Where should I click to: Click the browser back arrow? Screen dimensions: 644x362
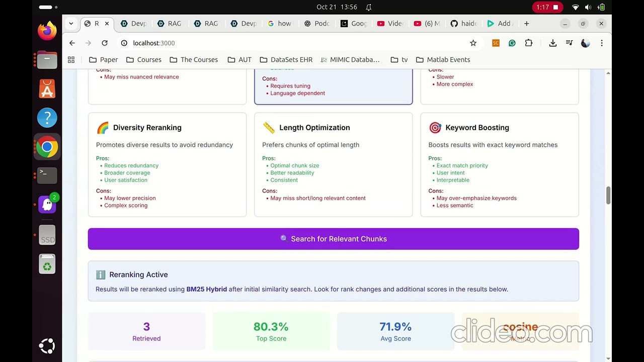click(72, 43)
